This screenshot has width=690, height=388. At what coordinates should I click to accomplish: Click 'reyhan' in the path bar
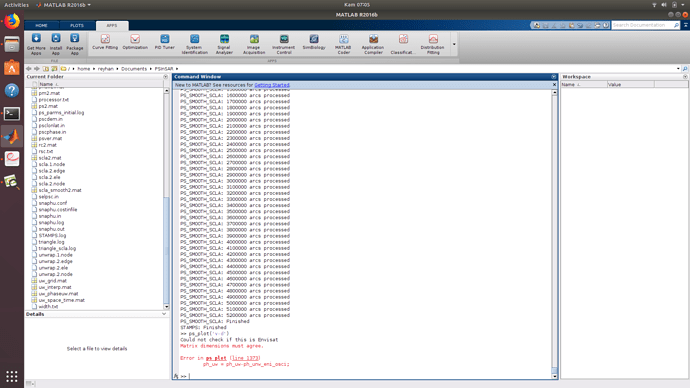click(106, 69)
